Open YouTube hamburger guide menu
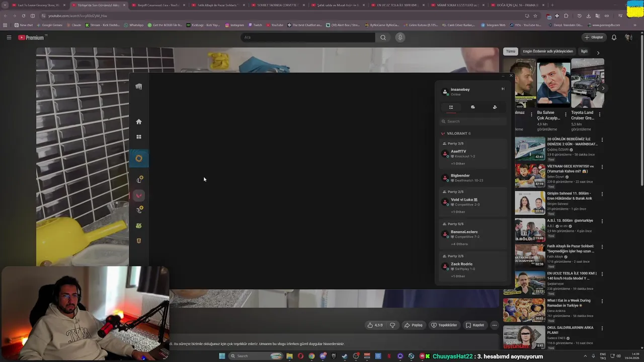 [x=9, y=37]
